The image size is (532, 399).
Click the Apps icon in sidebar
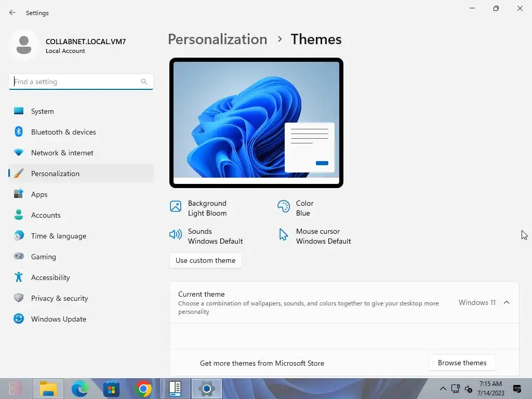tap(19, 194)
